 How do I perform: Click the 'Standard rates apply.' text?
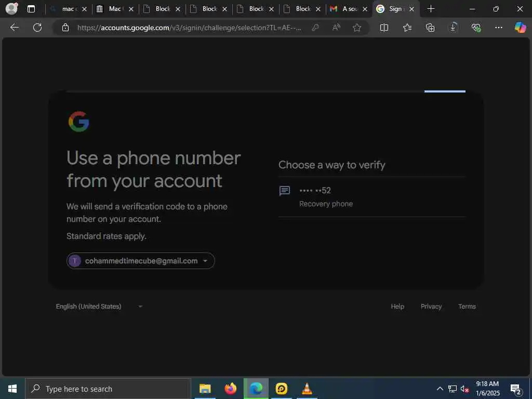[x=106, y=236]
